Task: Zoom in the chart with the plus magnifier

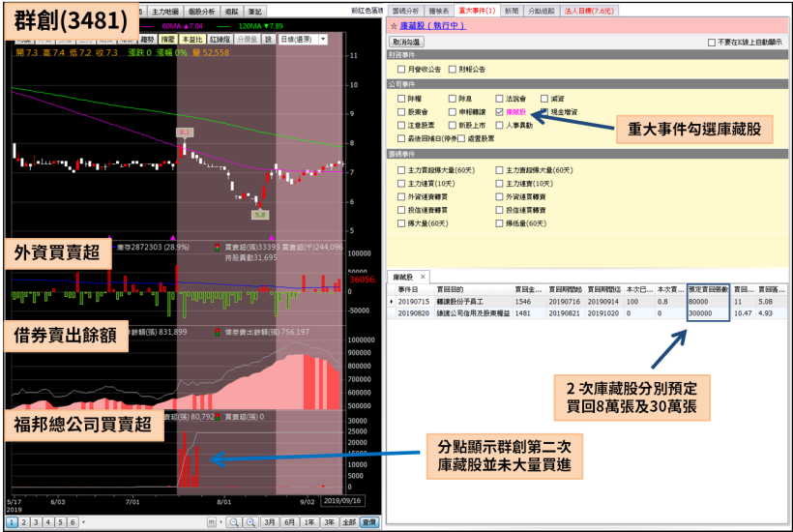Action: click(x=250, y=522)
